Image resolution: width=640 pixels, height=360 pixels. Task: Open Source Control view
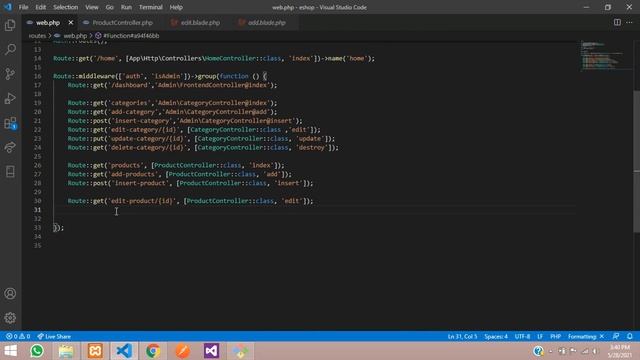click(10, 74)
